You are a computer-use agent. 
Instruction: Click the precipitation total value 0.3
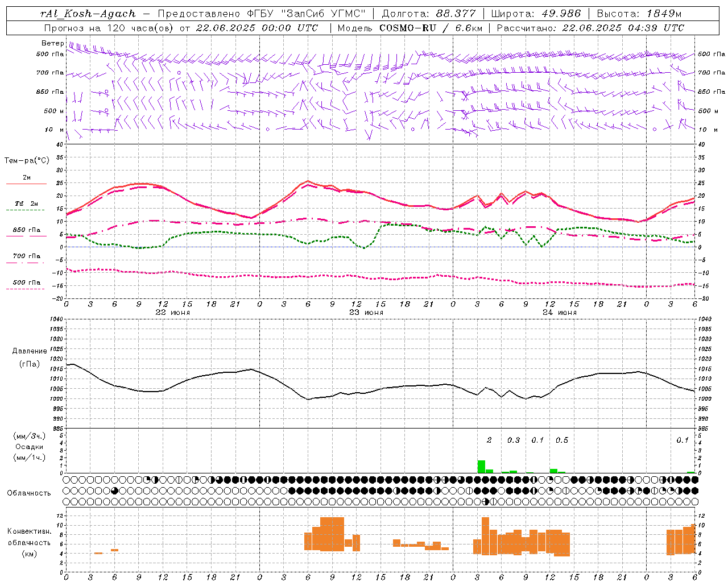point(514,440)
